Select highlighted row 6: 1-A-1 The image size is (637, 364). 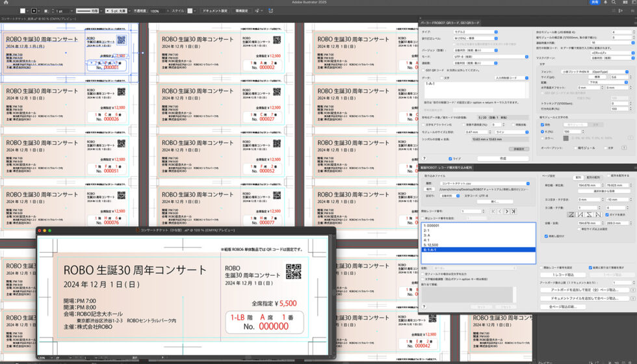(x=478, y=250)
